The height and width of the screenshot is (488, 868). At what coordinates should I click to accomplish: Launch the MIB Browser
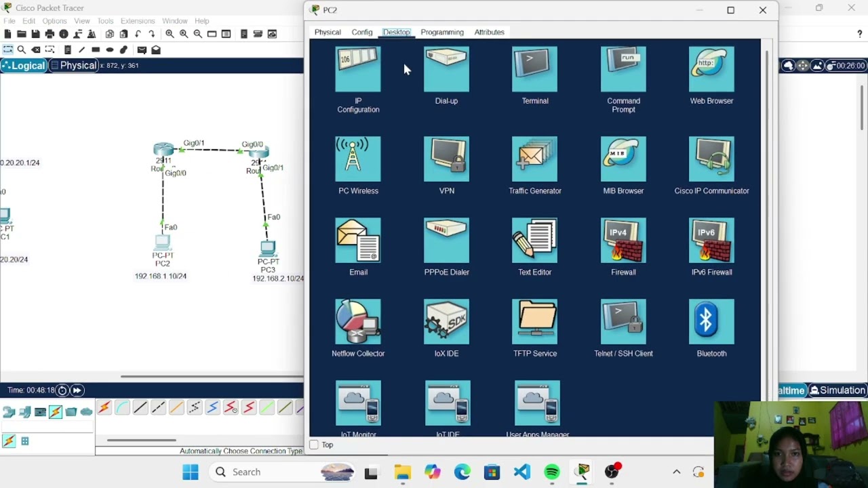click(623, 159)
